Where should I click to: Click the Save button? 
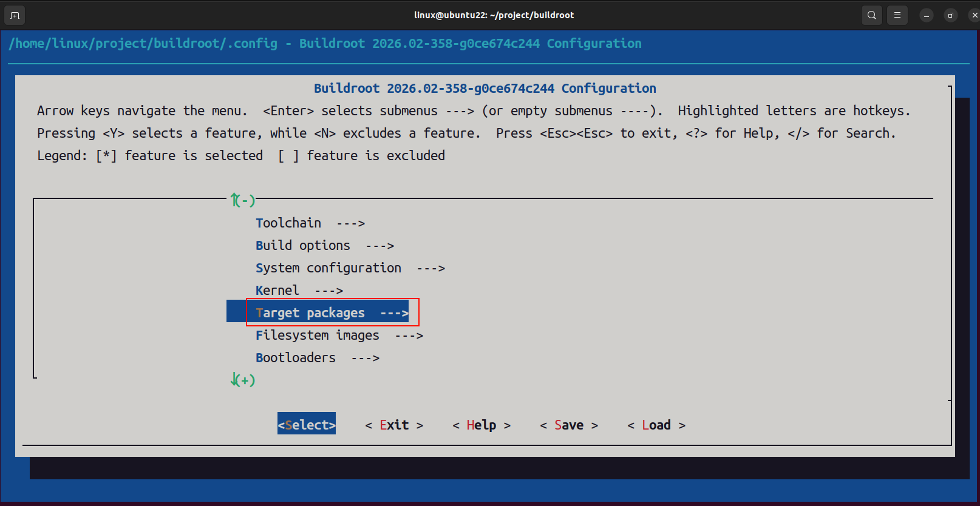(569, 425)
